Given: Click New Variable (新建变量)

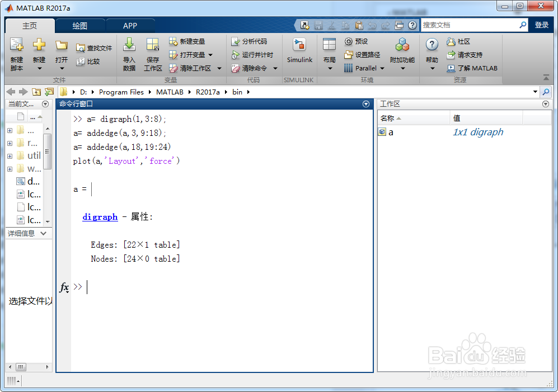Looking at the screenshot, I should pos(187,41).
